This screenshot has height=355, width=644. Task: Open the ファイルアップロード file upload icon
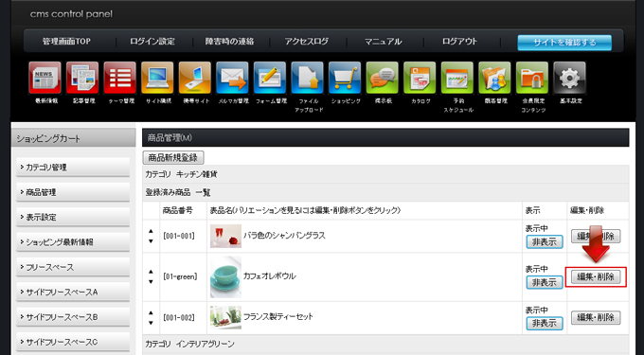tap(307, 78)
